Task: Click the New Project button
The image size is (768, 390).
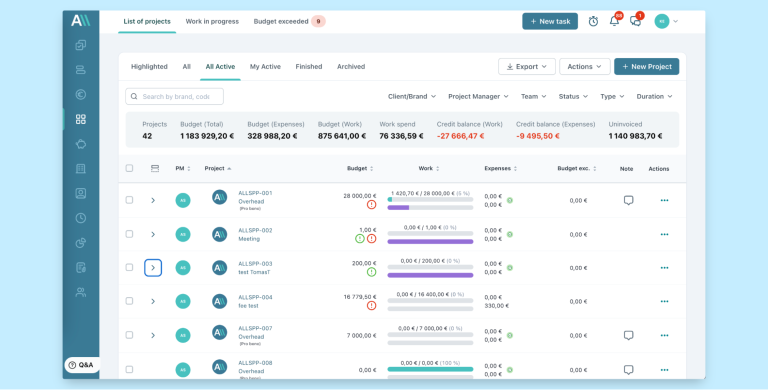Action: click(647, 67)
